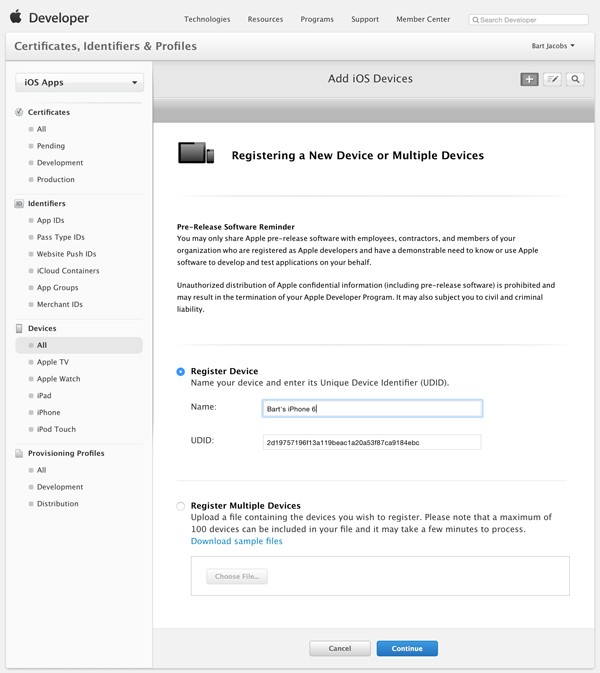Click the Cancel button
The width and height of the screenshot is (600, 673).
pos(339,649)
